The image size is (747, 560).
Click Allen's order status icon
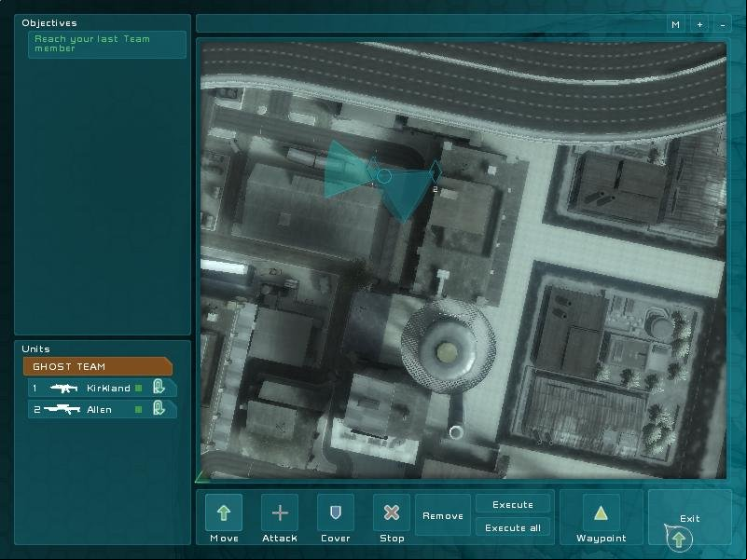pos(159,407)
